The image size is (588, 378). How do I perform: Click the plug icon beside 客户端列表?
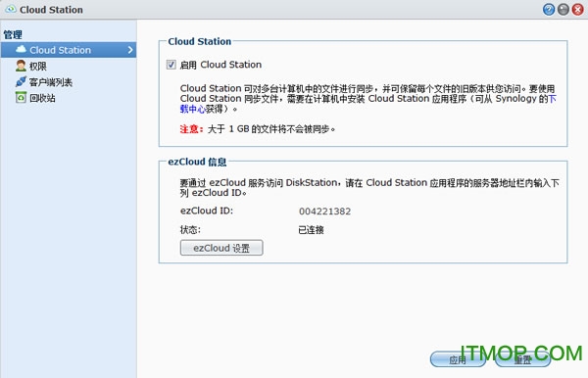pyautogui.click(x=21, y=81)
